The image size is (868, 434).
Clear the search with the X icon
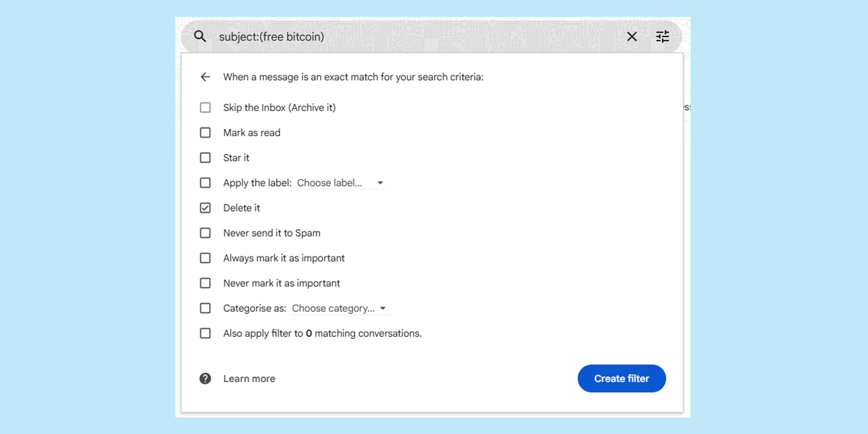(x=632, y=36)
